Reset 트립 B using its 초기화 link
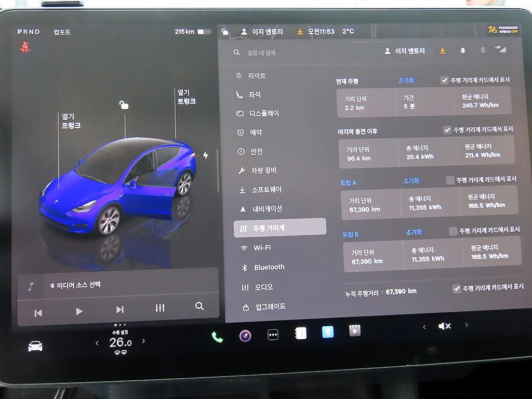Viewport: 532px width, 399px height. tap(414, 232)
